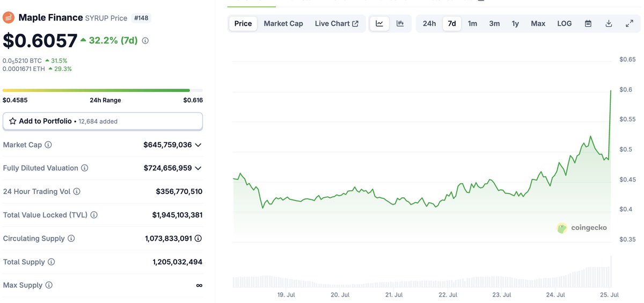
Task: Click the $0.616 range high value
Action: tap(193, 100)
